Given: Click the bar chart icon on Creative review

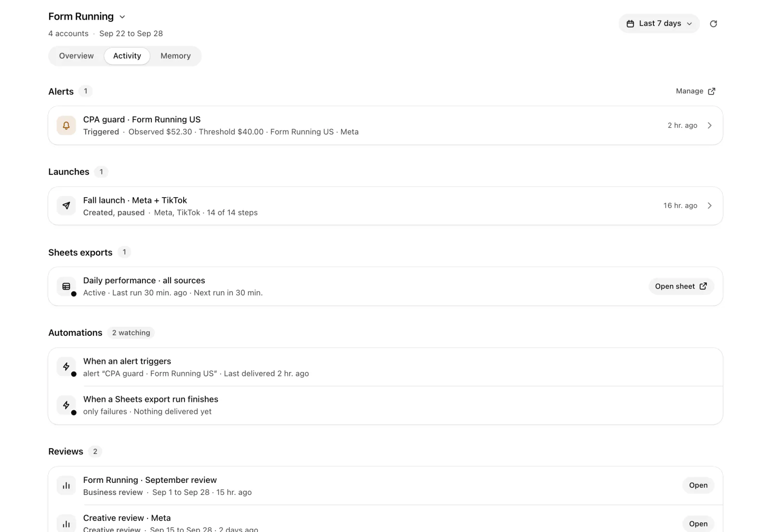Looking at the screenshot, I should click(x=66, y=524).
